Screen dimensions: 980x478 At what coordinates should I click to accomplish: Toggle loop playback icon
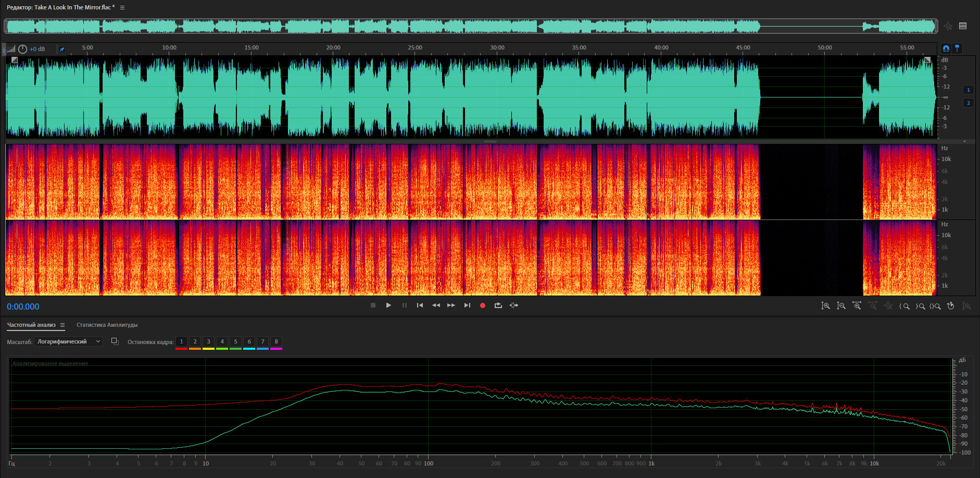tap(498, 305)
